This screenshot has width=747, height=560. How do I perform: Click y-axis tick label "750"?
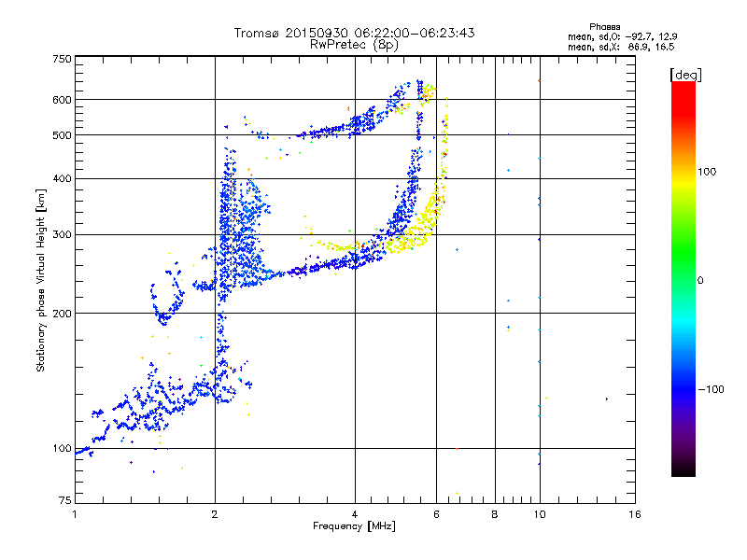(62, 59)
